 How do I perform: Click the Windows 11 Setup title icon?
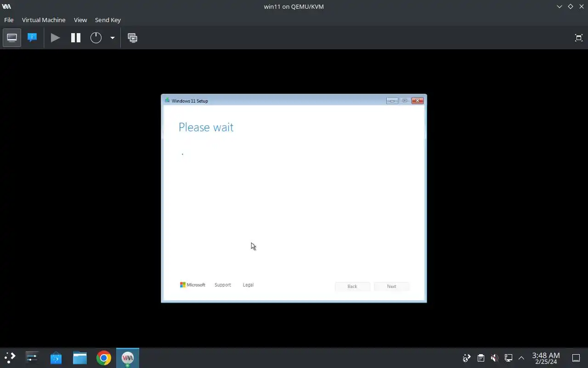pos(167,100)
